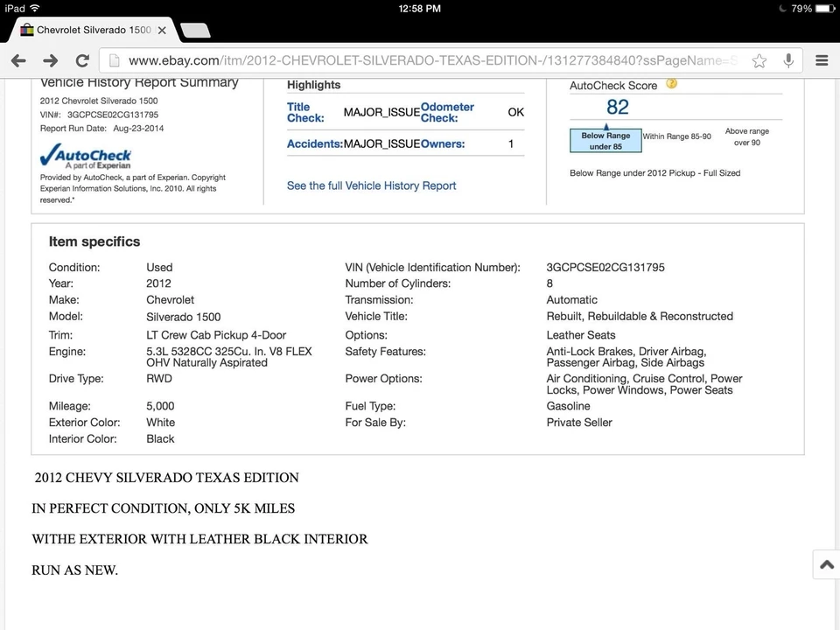Click the AutoCheck Experian logo
840x630 pixels.
[86, 156]
